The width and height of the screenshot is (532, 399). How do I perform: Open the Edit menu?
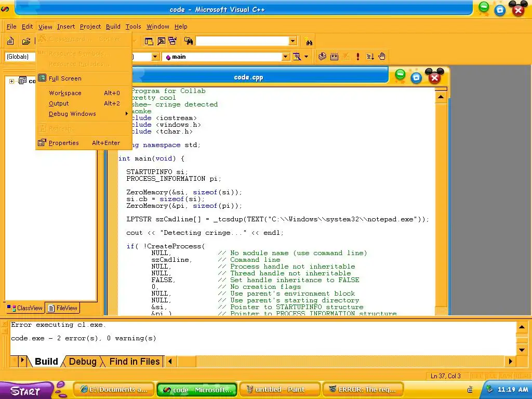(x=27, y=26)
